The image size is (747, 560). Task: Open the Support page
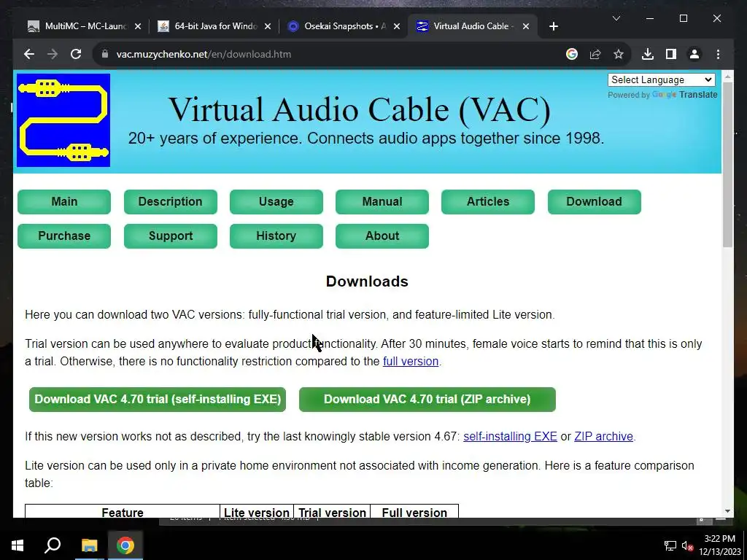click(170, 236)
